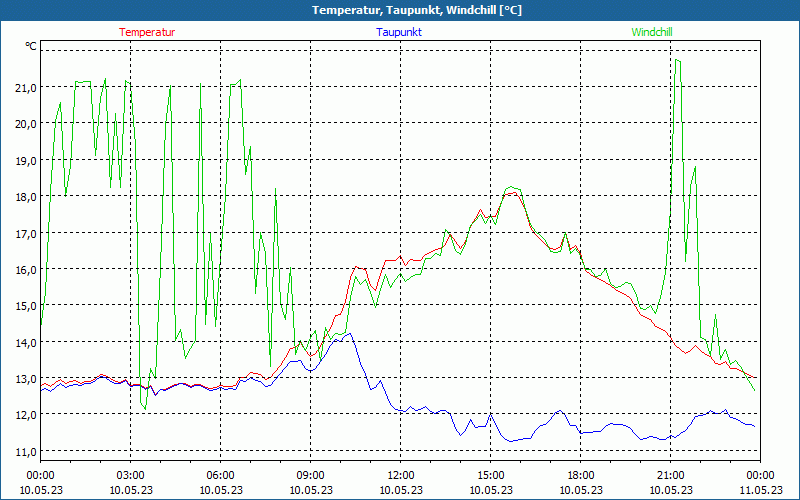Click the 06:00 time axis label

220,475
